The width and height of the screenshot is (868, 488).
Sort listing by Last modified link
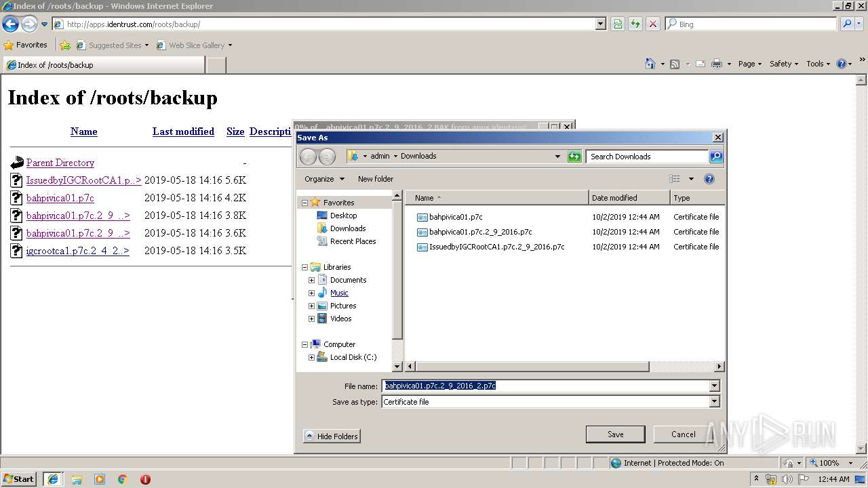click(x=183, y=131)
